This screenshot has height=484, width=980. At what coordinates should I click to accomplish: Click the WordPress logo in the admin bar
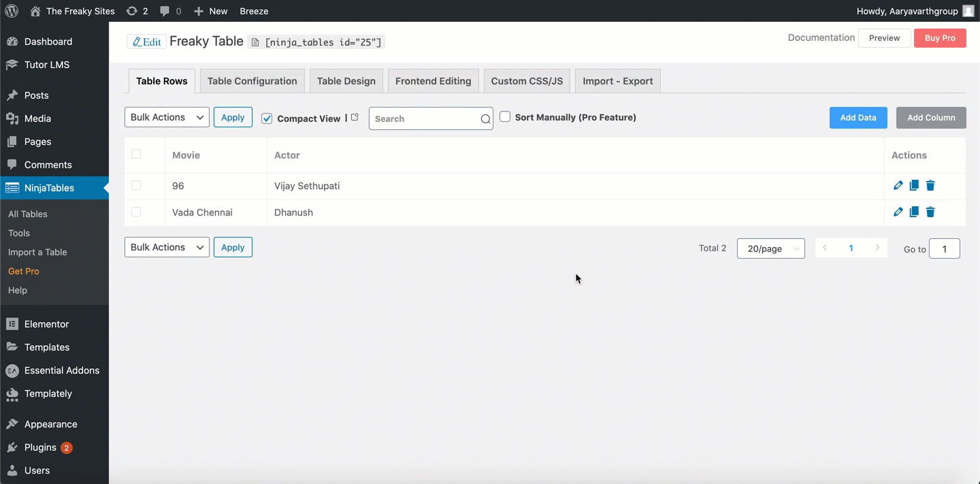(12, 11)
